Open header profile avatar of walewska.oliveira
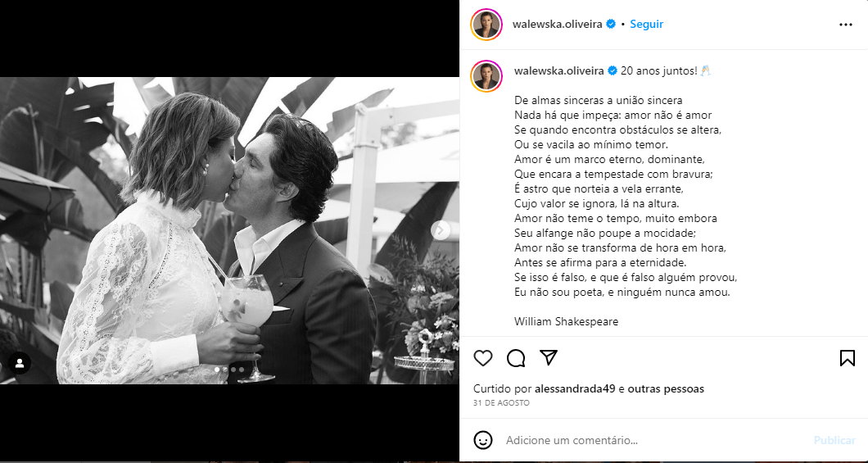The image size is (868, 463). (x=486, y=25)
